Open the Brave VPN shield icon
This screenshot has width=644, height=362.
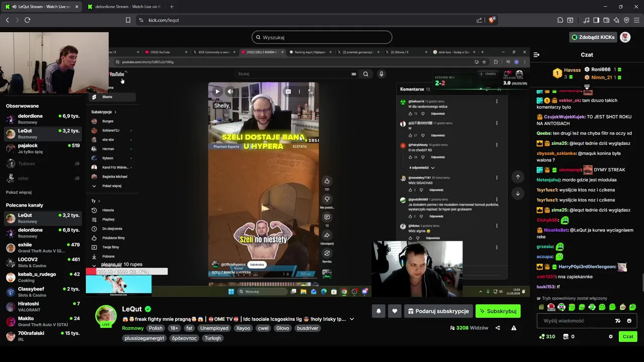pyautogui.click(x=626, y=20)
